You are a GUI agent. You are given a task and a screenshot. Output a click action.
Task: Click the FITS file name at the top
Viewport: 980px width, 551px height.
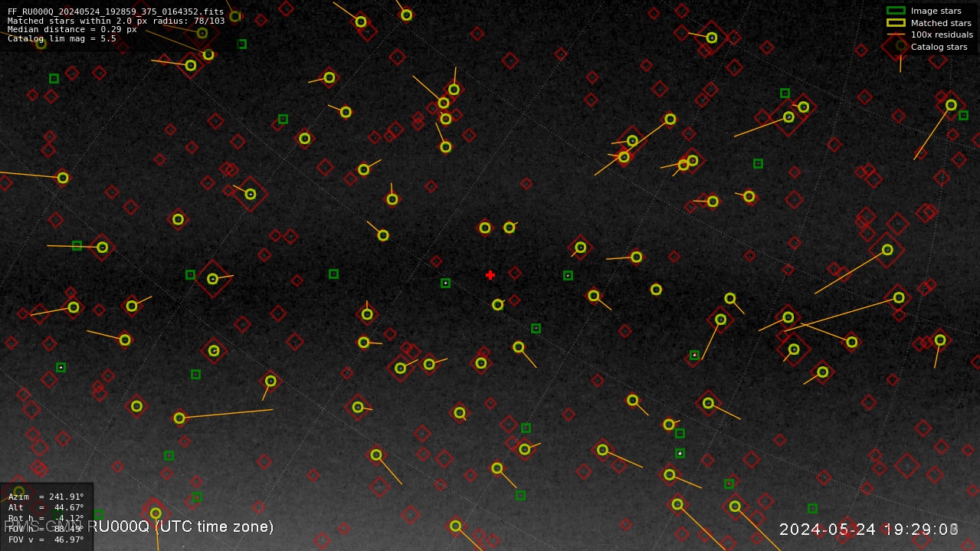pyautogui.click(x=116, y=12)
